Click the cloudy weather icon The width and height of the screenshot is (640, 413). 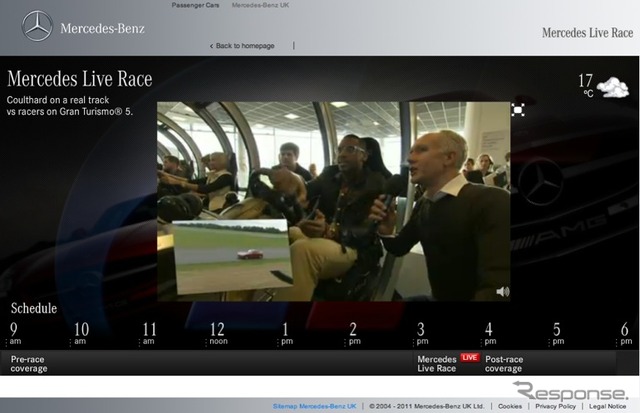613,87
